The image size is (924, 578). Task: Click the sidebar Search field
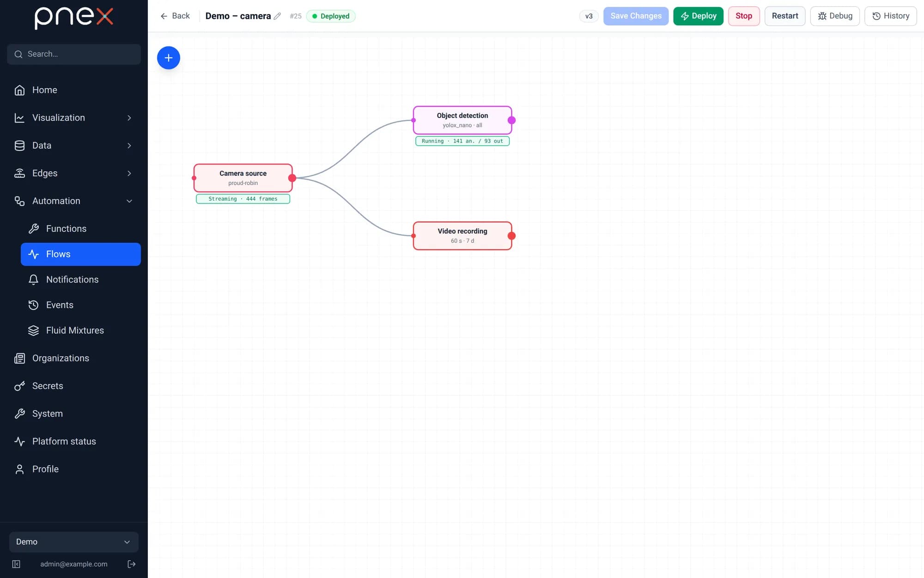[74, 54]
